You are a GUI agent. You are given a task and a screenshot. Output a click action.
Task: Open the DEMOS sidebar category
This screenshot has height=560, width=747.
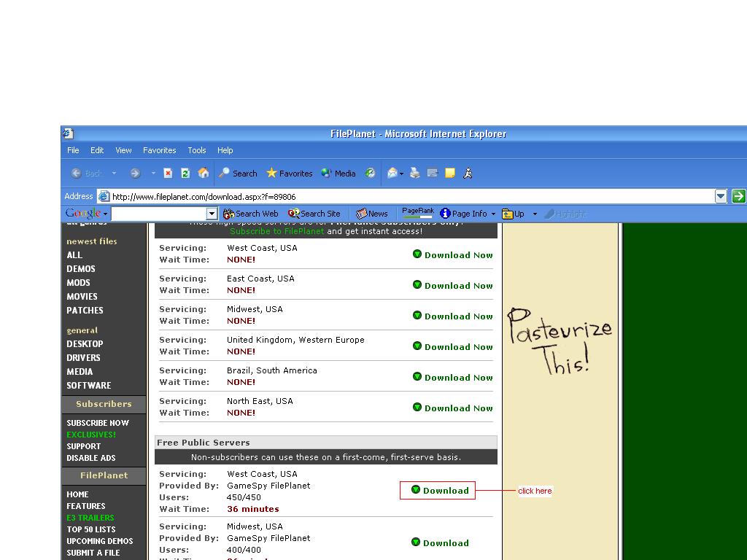81,269
